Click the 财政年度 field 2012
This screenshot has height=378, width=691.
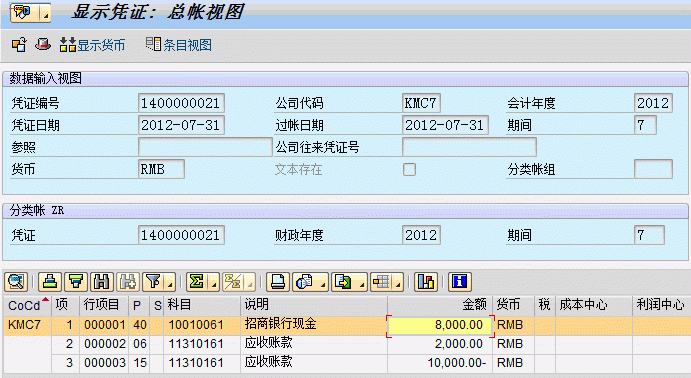click(x=421, y=235)
